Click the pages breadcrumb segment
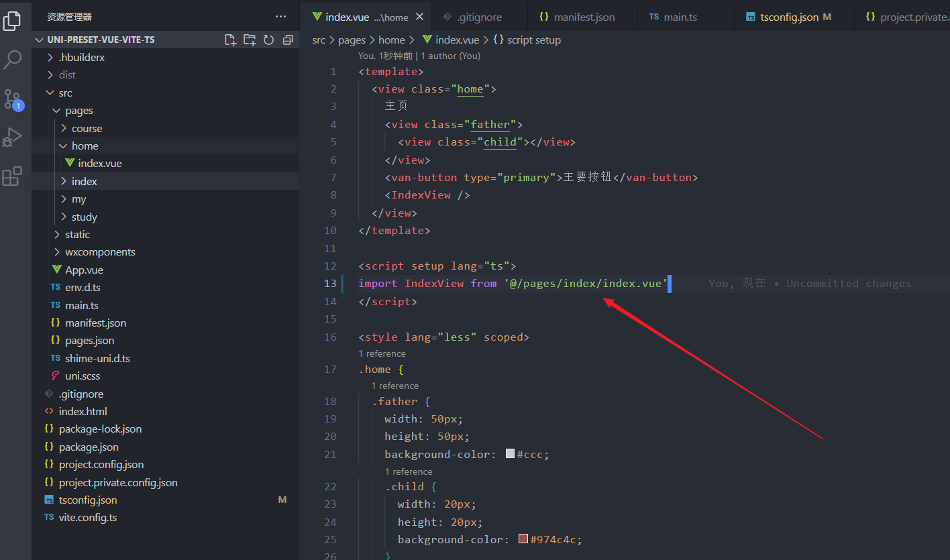 click(x=352, y=40)
